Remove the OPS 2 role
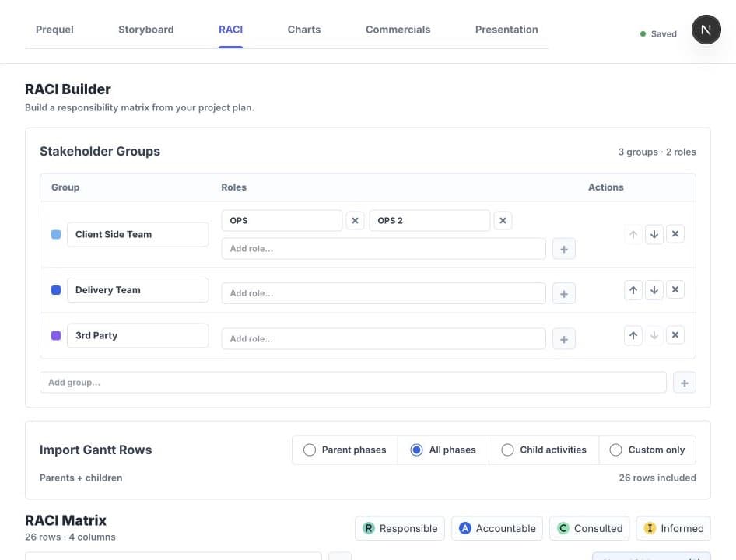736x560 pixels. 503,221
